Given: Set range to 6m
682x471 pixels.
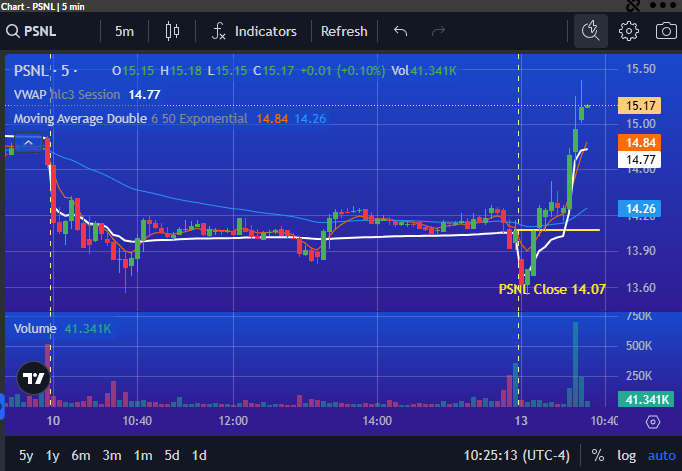Looking at the screenshot, I should point(81,455).
